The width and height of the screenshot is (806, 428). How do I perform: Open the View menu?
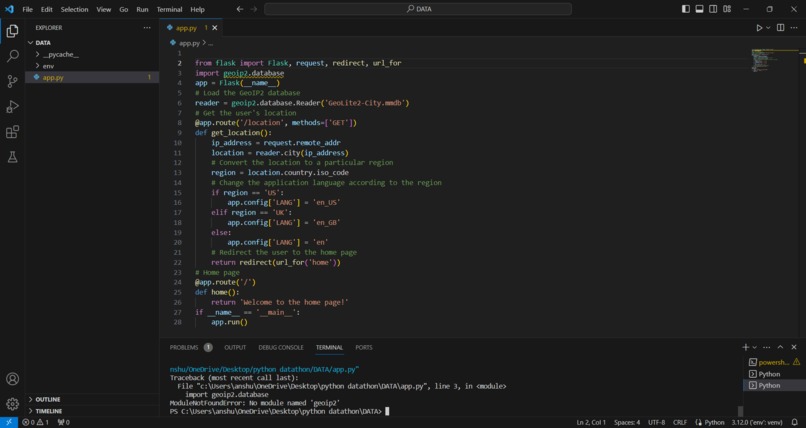point(103,9)
